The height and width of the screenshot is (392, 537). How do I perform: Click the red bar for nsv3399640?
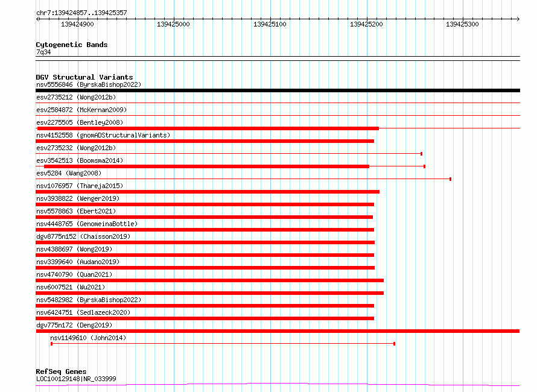pos(205,268)
